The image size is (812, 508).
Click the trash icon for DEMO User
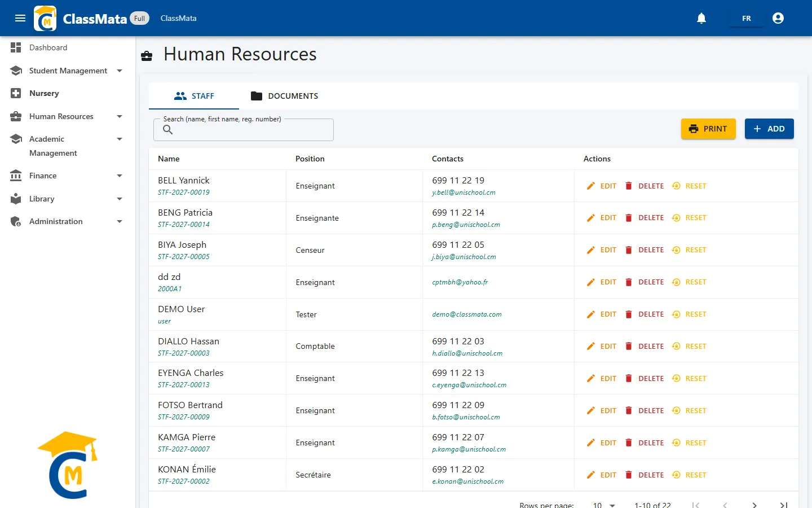coord(629,314)
